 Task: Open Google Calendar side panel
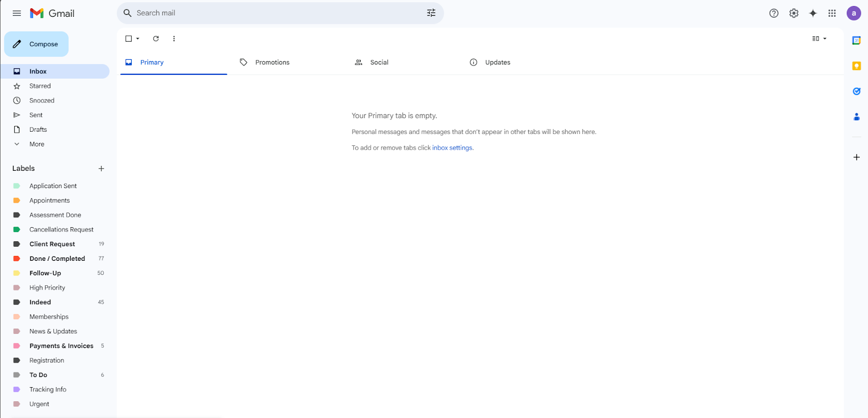tap(857, 41)
